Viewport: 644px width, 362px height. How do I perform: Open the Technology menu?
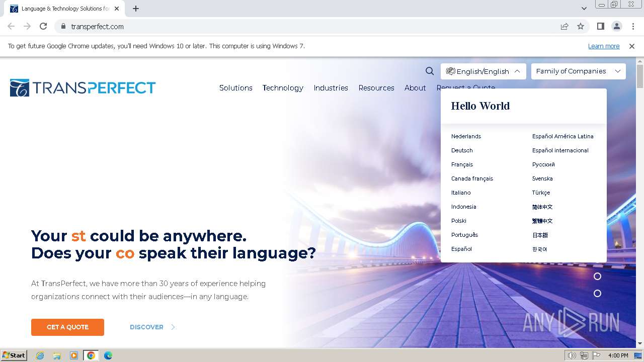click(283, 88)
